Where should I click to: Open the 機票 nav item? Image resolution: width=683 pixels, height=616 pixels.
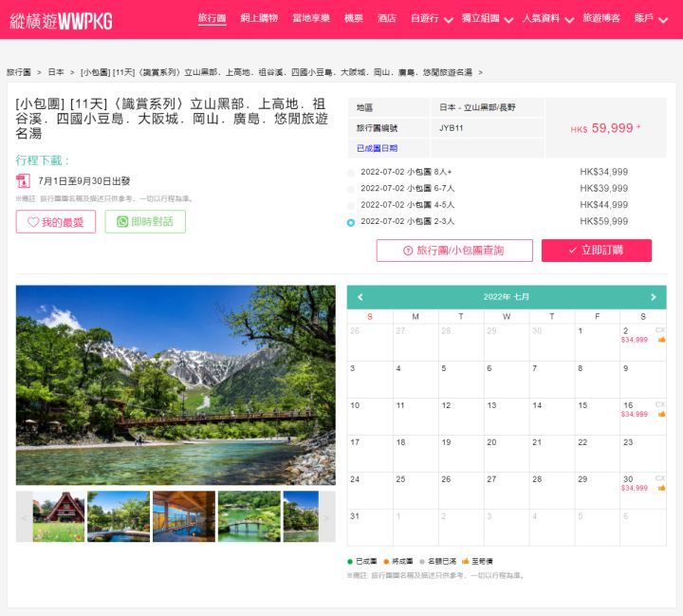point(353,18)
